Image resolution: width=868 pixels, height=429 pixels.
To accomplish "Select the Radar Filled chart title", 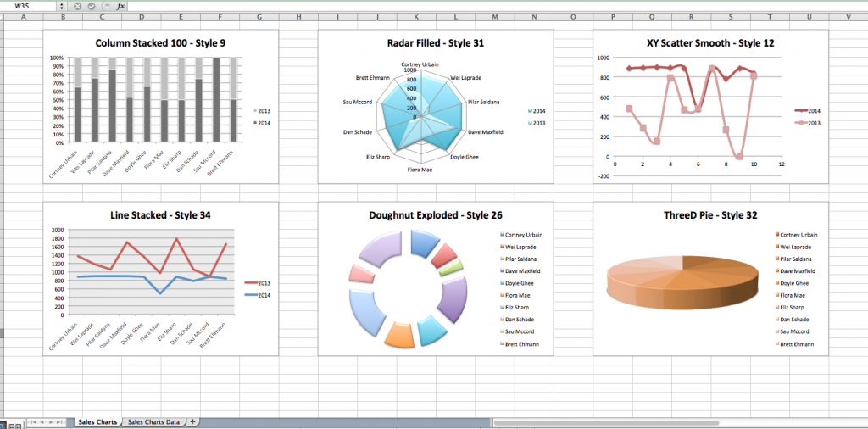I will [436, 42].
